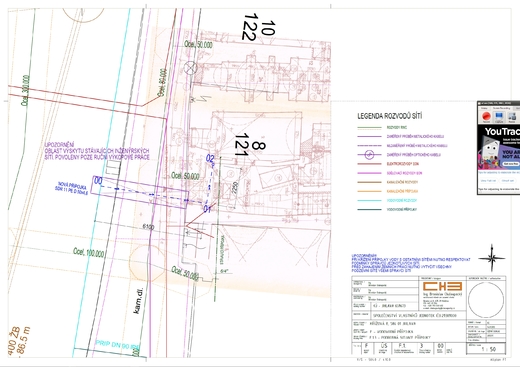The width and height of the screenshot is (520, 367).
Task: Click the empty circular stamp in title block
Action: point(486,300)
